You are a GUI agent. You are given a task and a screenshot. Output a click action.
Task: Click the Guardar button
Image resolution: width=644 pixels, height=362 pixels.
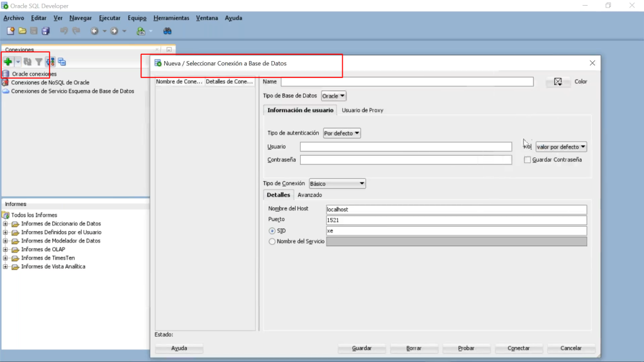[362, 348]
